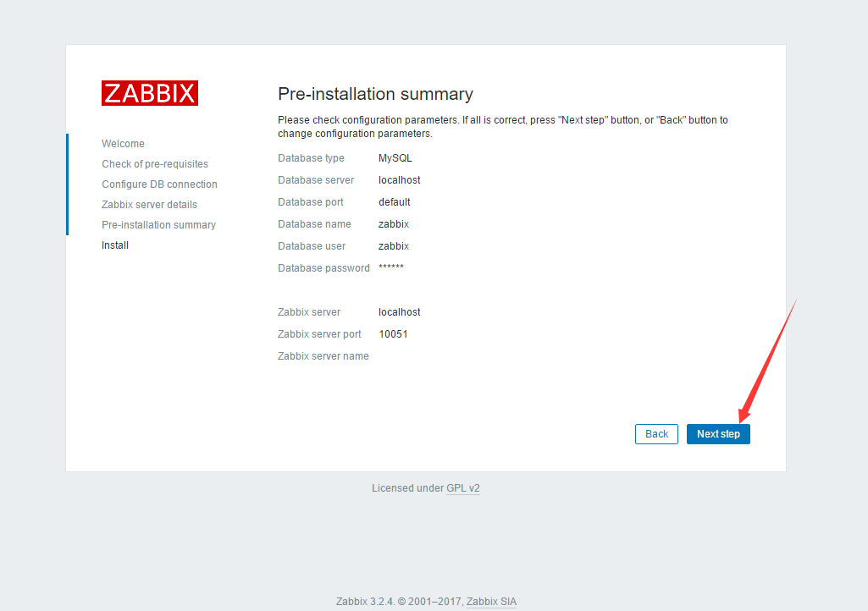Viewport: 868px width, 611px height.
Task: Click the masked password asterisks
Action: (x=391, y=267)
